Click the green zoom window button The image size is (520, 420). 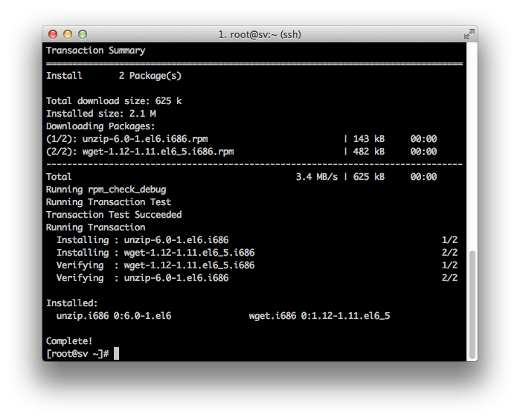[x=83, y=34]
